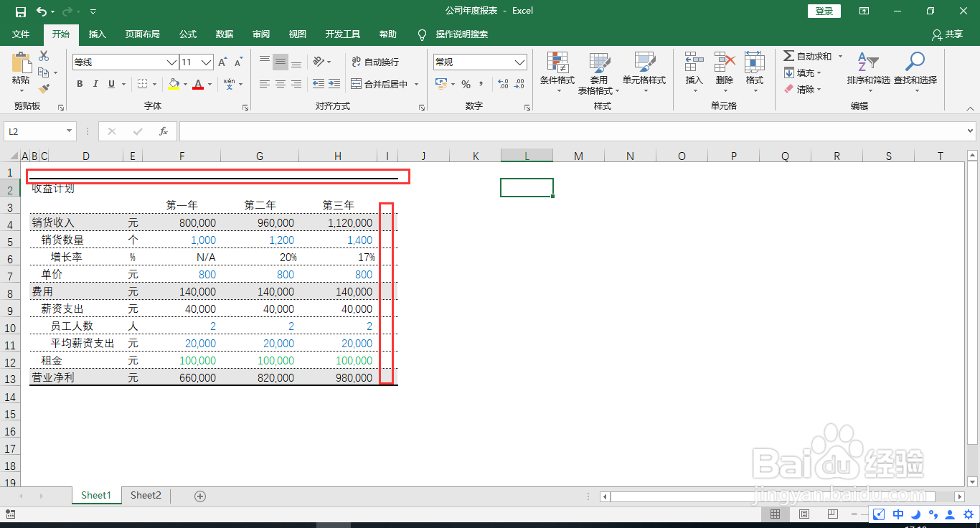Select the Format Painter (格式刷) icon
The image size is (980, 528).
[42, 88]
